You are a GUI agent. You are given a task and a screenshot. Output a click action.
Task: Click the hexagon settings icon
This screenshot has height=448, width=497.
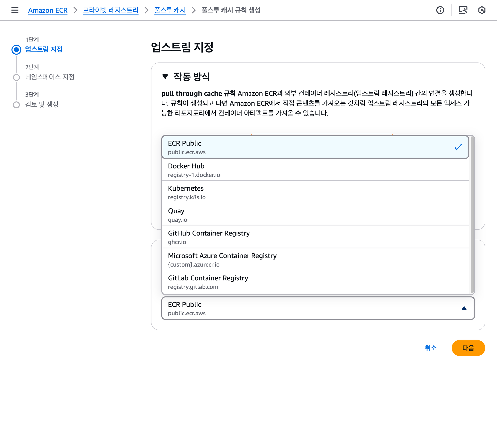pyautogui.click(x=482, y=10)
